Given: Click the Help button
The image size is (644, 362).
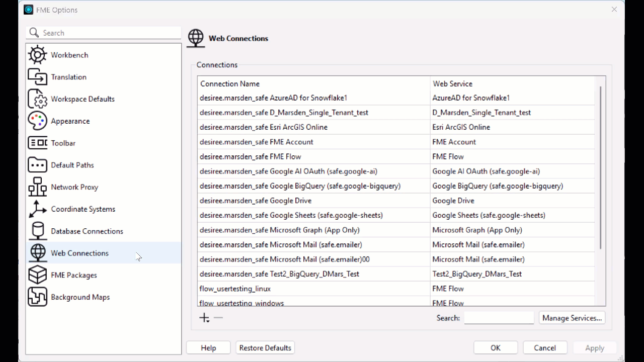Looking at the screenshot, I should pyautogui.click(x=208, y=348).
